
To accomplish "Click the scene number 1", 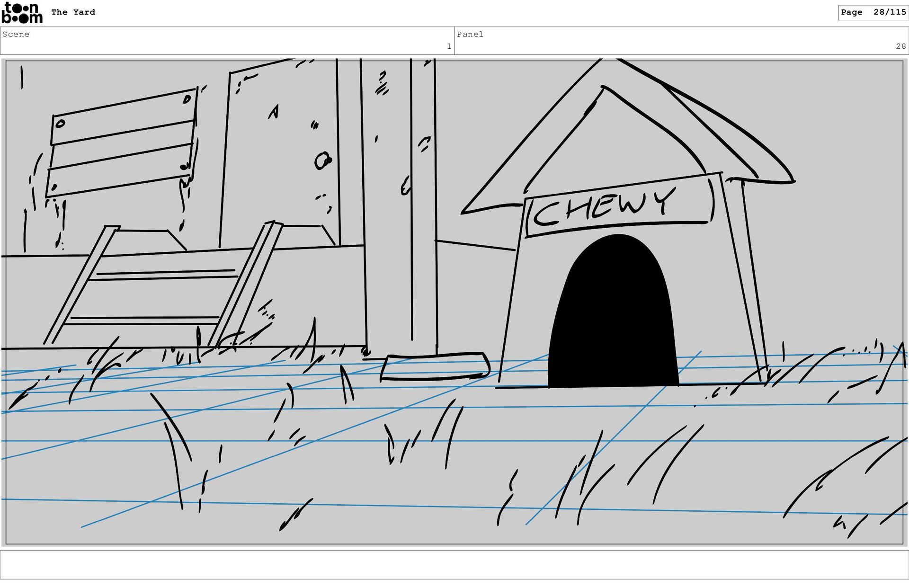I will 448,46.
